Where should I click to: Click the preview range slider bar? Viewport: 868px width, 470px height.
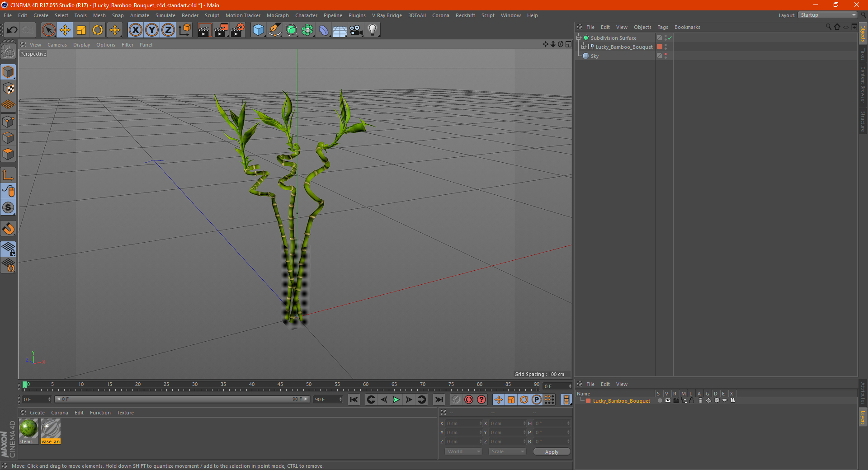tap(182, 399)
